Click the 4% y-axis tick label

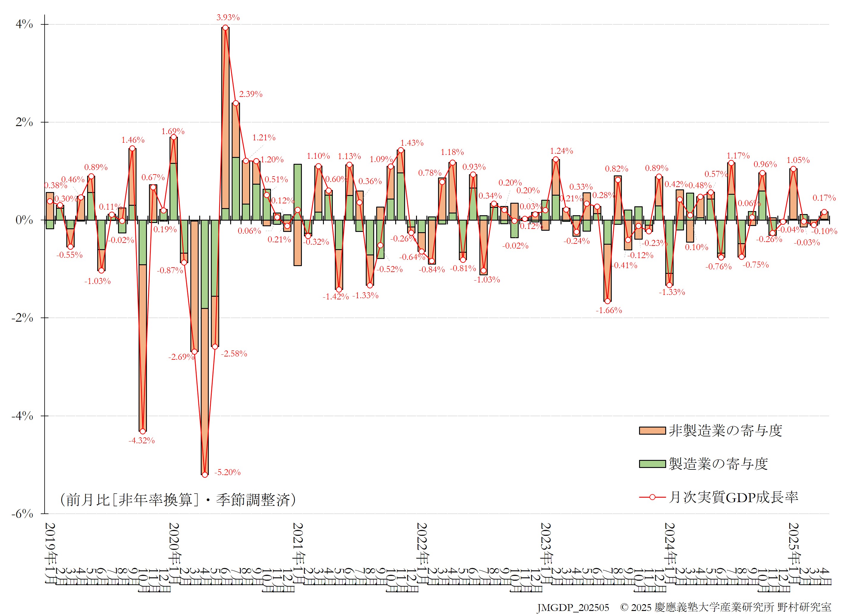24,24
